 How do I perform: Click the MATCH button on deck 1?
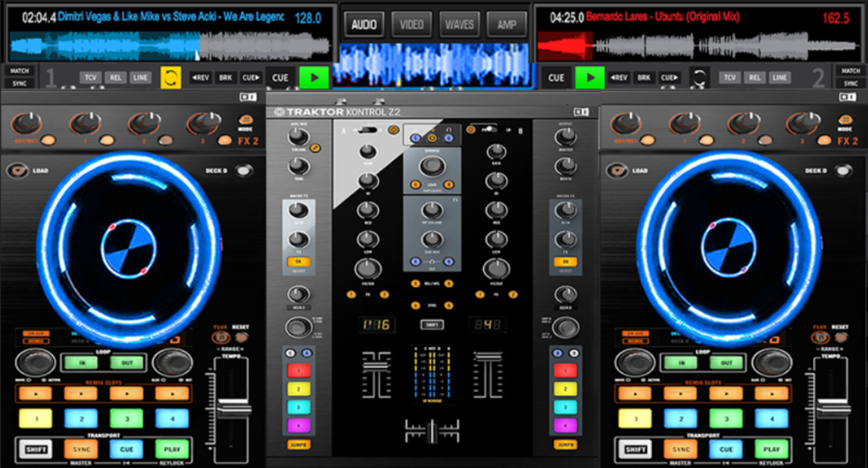click(x=19, y=71)
